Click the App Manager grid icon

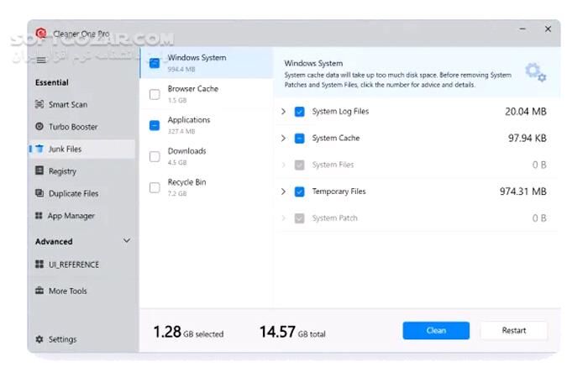(39, 216)
